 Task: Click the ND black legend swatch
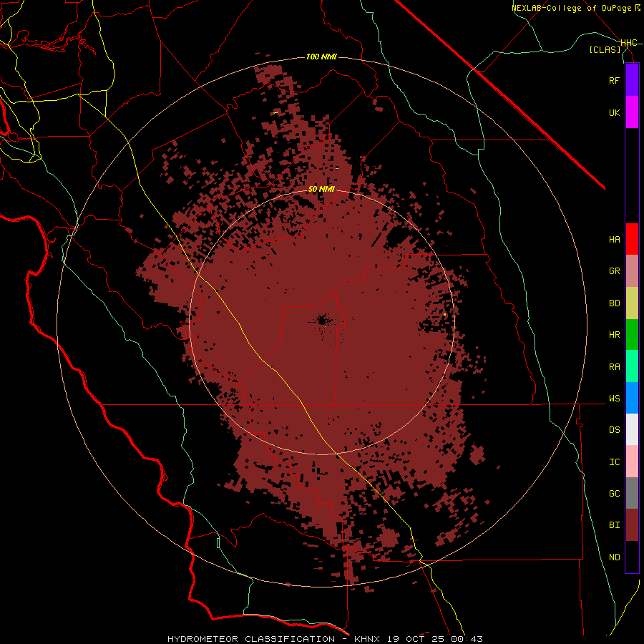[x=632, y=557]
